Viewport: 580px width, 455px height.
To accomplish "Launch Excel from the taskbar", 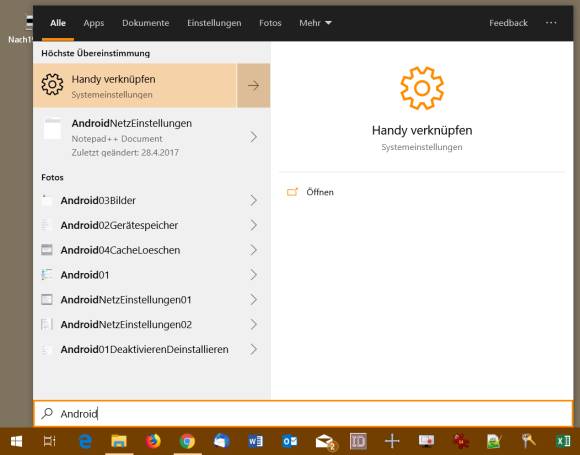I will pos(563,441).
